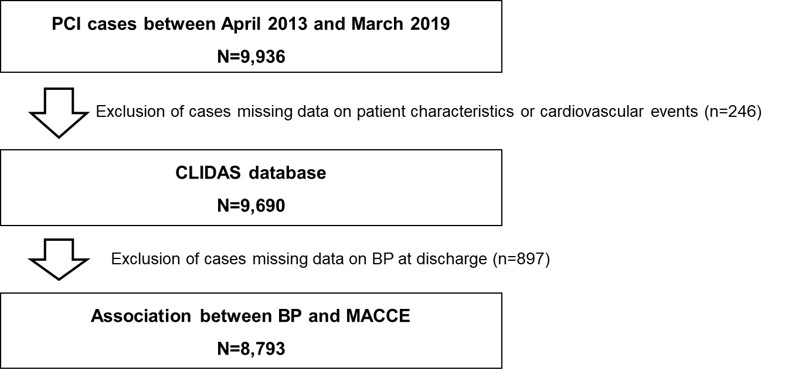The height and width of the screenshot is (370, 785).
Task: Click the exclusion text mentioning patient characteristics
Action: (429, 112)
